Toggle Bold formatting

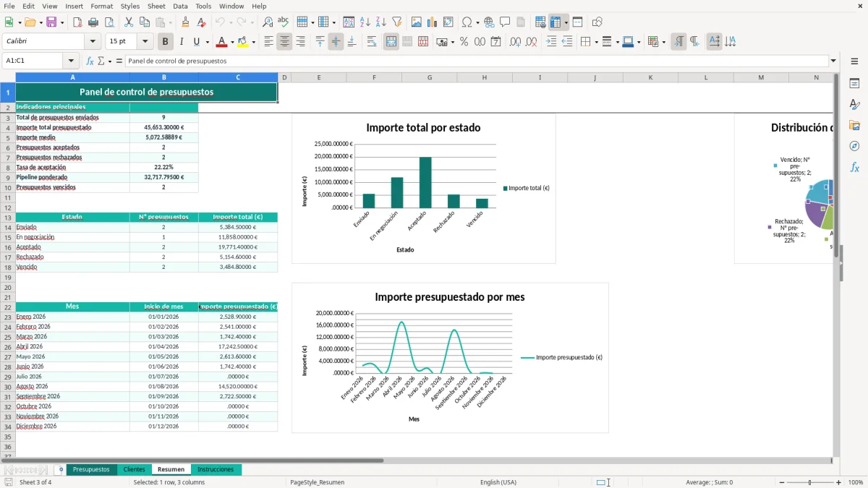165,42
